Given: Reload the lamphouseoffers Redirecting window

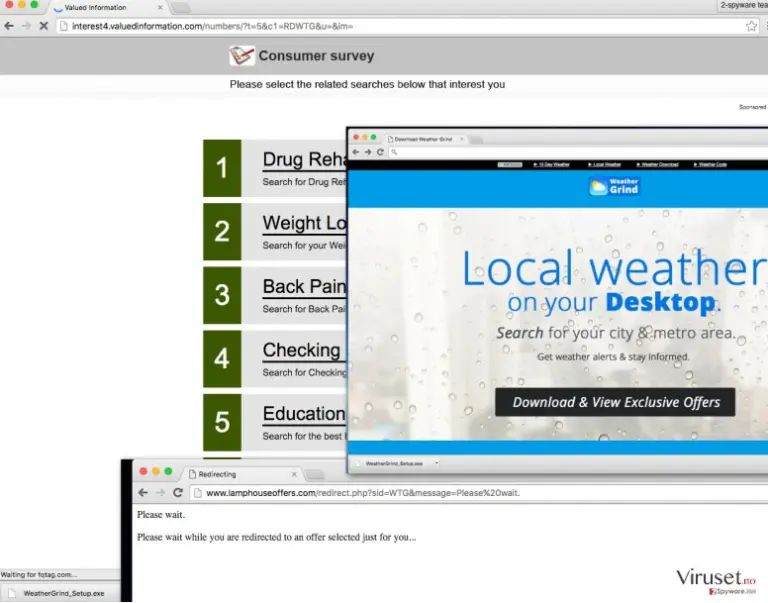Looking at the screenshot, I should tap(178, 492).
